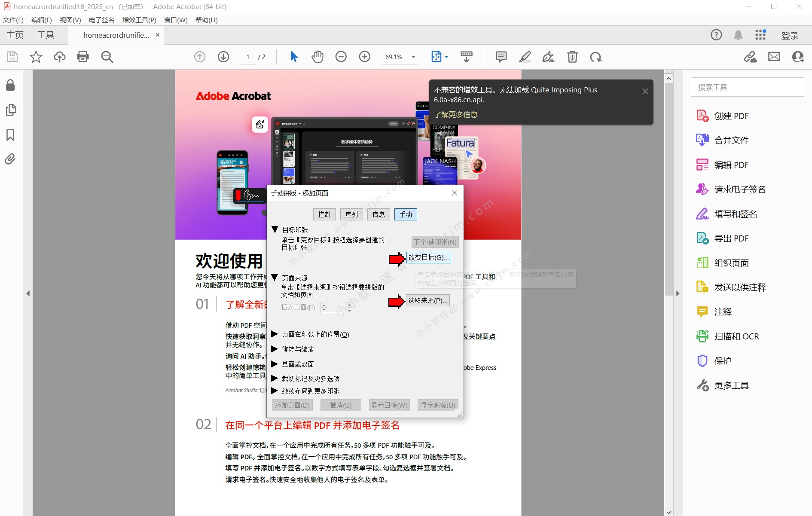Open the add comment note tool
The image size is (812, 516).
(x=501, y=57)
